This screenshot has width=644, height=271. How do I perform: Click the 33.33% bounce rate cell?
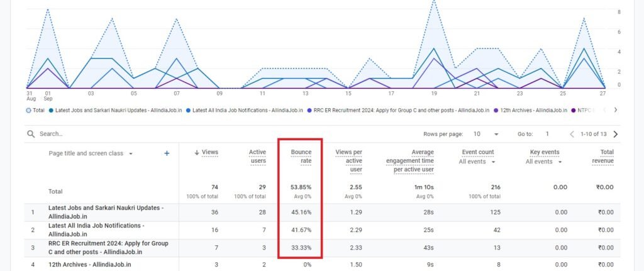[x=302, y=248]
